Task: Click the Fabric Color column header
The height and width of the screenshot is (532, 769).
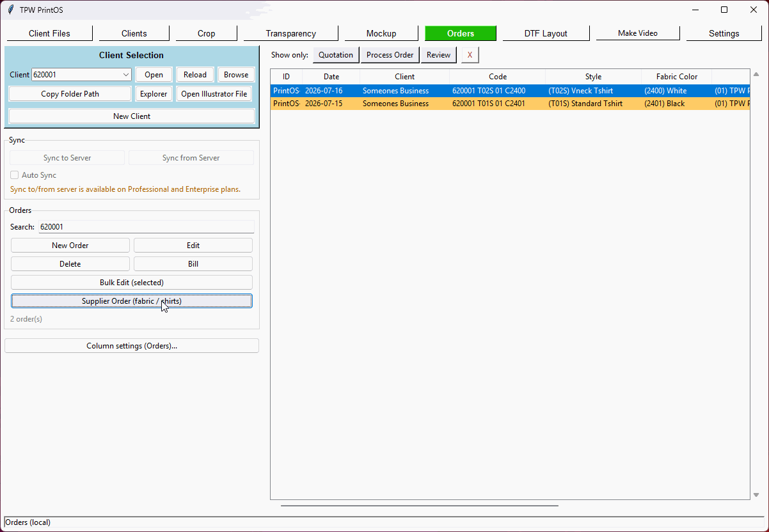Action: pos(677,77)
